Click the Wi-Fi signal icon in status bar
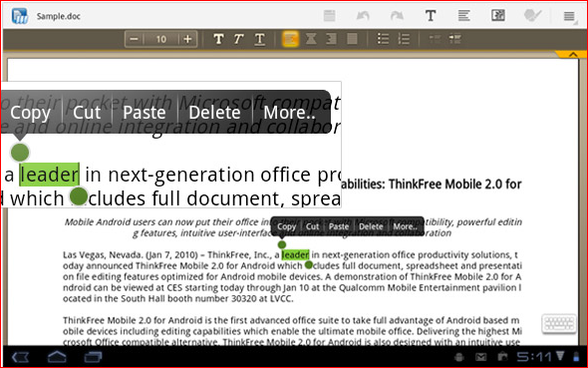This screenshot has height=368, width=588. [x=560, y=356]
